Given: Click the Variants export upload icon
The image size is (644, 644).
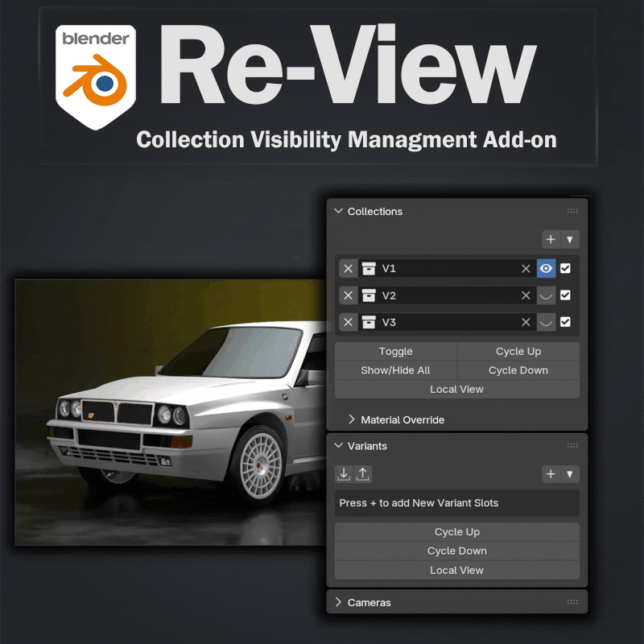Looking at the screenshot, I should coord(363,474).
